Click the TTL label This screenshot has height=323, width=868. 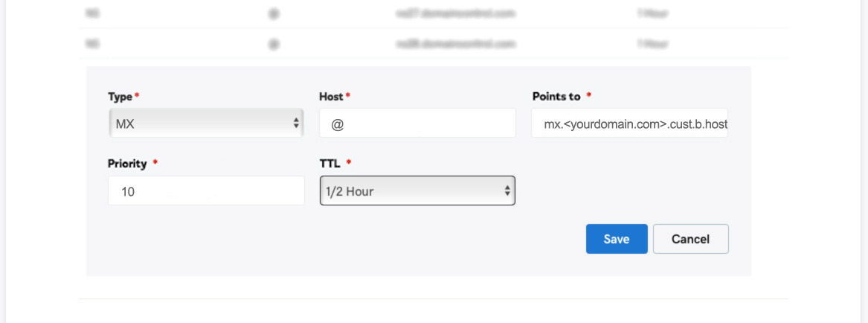[x=329, y=164]
